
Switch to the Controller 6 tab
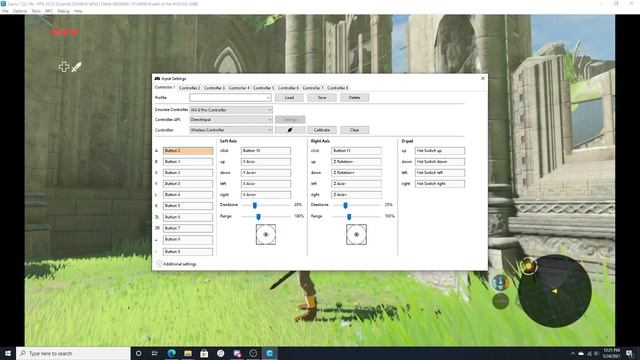[288, 88]
